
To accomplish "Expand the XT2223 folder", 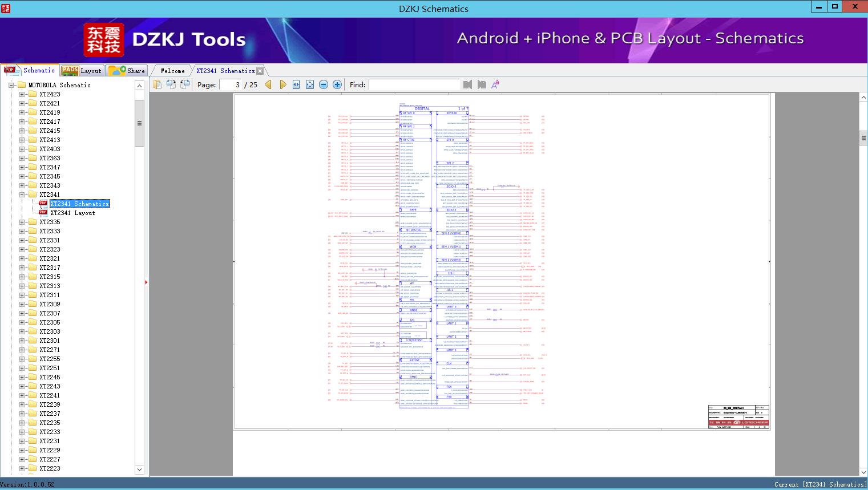I will [x=22, y=468].
